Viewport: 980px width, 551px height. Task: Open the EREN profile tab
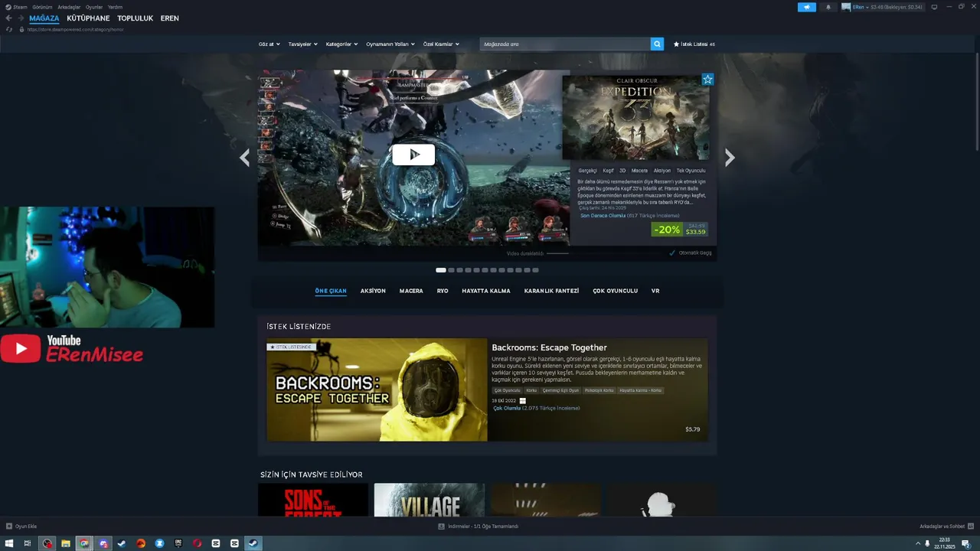point(170,18)
